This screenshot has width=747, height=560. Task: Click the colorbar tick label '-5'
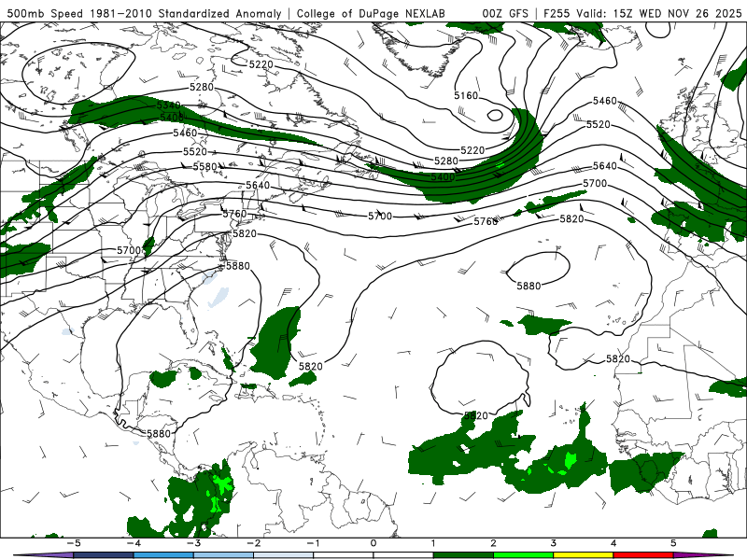73,543
